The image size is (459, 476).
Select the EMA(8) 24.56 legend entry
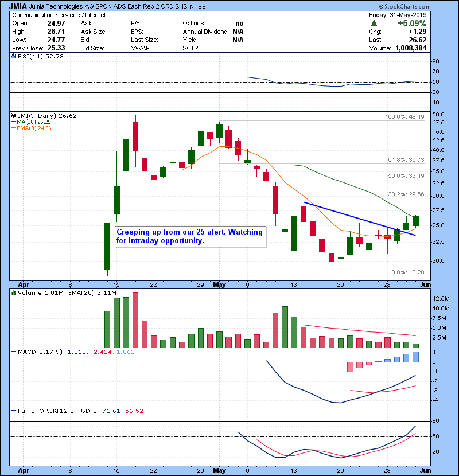[x=31, y=128]
